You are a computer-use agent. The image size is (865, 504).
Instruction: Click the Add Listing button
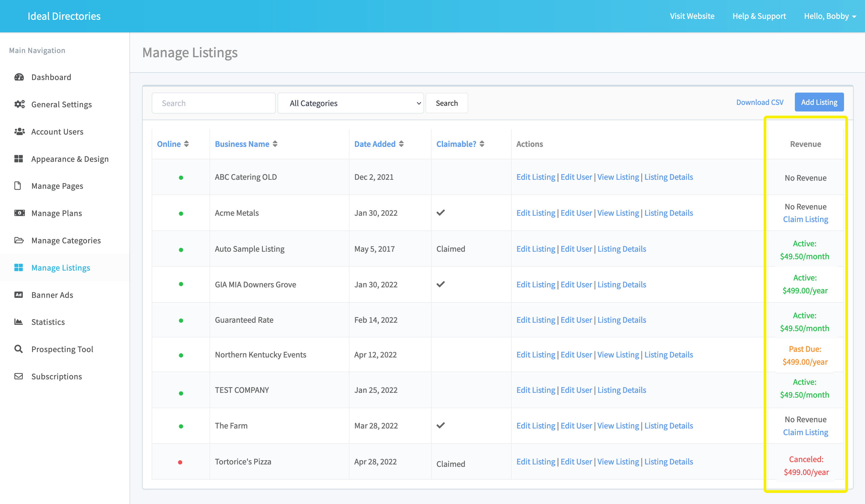point(819,102)
